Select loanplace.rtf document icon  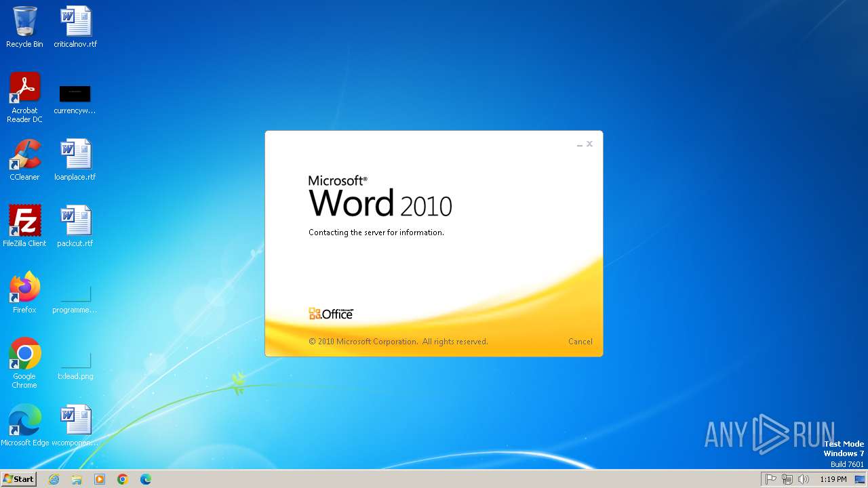click(x=75, y=160)
